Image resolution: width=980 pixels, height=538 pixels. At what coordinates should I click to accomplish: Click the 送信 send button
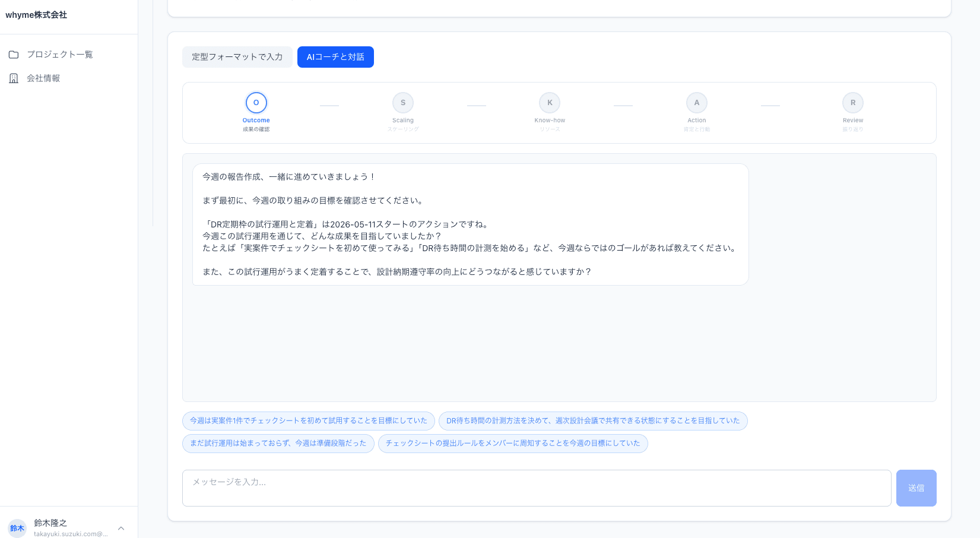click(916, 488)
